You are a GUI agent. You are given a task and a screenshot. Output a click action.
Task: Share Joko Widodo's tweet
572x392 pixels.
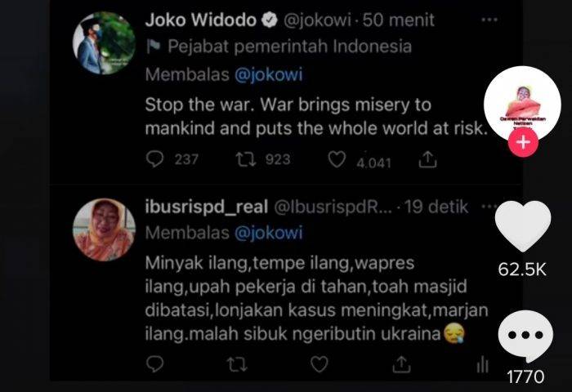click(427, 159)
